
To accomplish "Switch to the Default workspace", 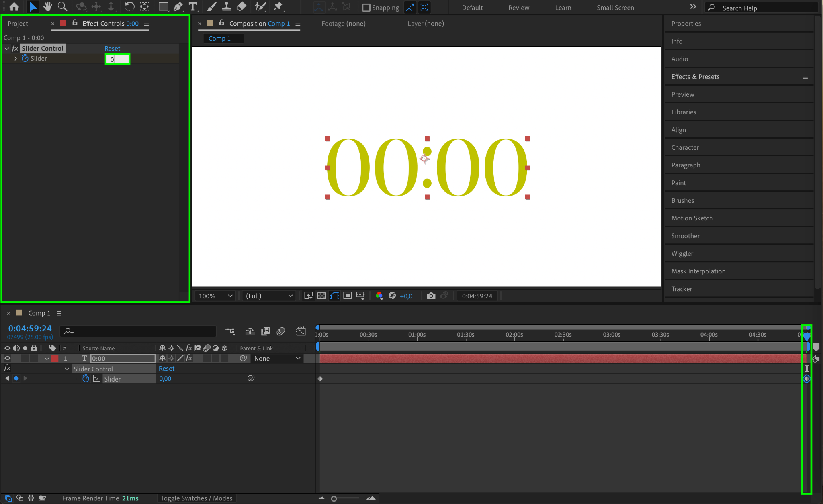I will pyautogui.click(x=472, y=8).
